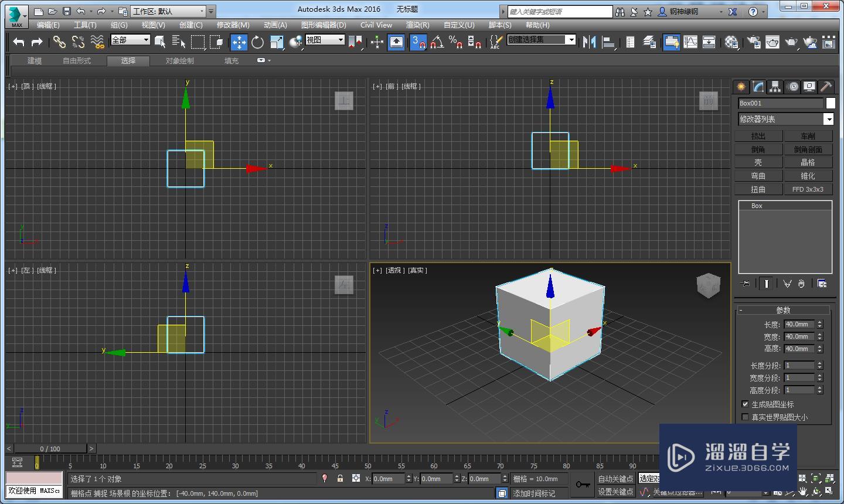The image size is (844, 504).
Task: Open the Utilities panel hammer icon
Action: [826, 87]
